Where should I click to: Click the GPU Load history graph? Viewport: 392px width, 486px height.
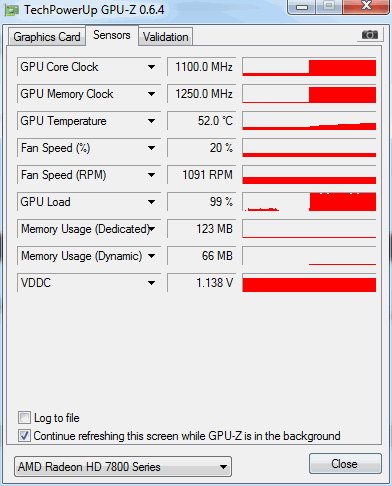point(309,202)
